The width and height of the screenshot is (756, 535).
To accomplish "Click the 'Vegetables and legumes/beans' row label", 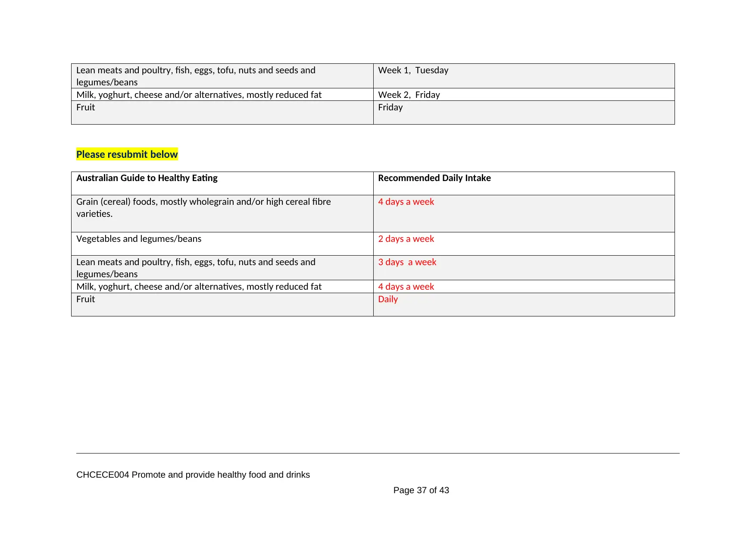I will pos(139,239).
